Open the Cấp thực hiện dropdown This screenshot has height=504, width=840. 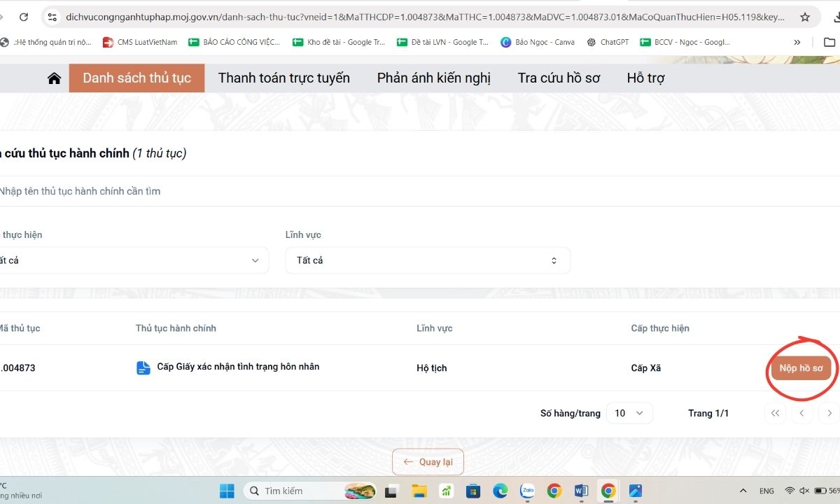[x=133, y=260]
